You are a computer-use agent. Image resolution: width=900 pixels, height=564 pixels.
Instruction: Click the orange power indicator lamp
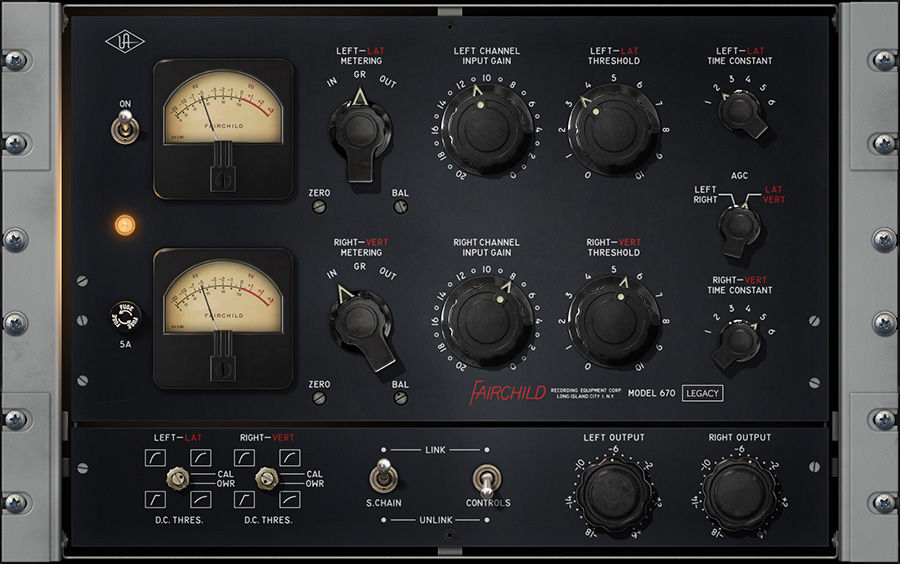pyautogui.click(x=125, y=225)
